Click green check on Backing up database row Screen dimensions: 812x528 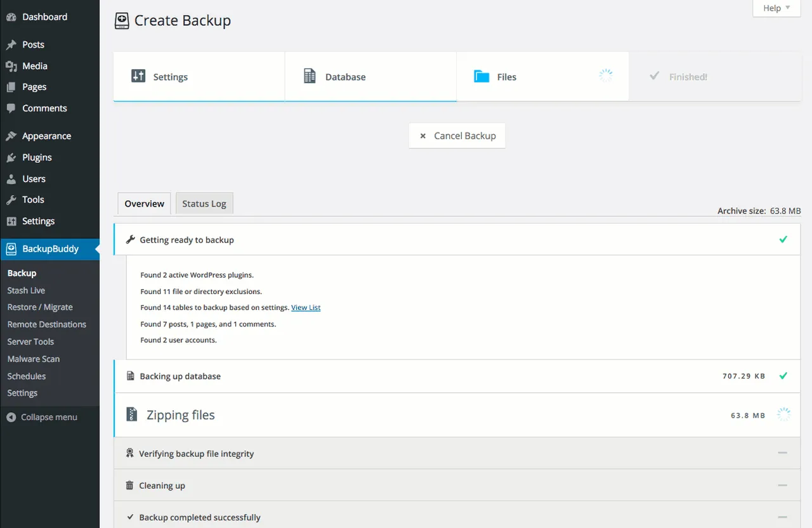[783, 376]
